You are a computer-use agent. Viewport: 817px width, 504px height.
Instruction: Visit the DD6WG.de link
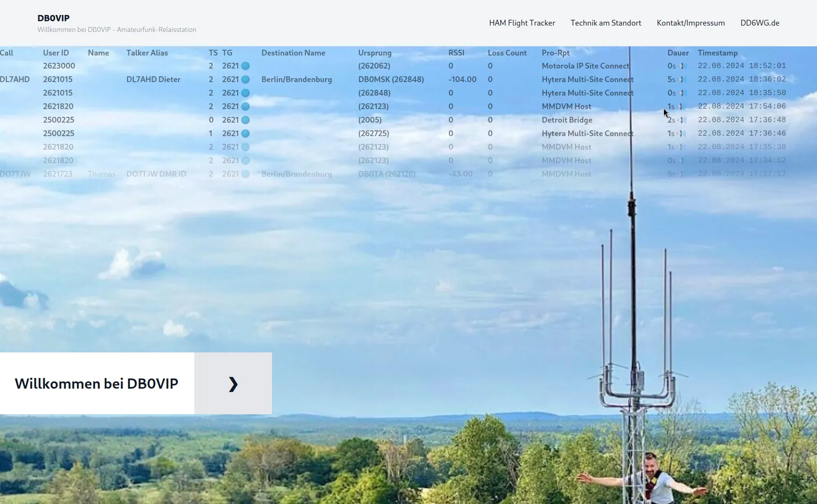point(760,23)
